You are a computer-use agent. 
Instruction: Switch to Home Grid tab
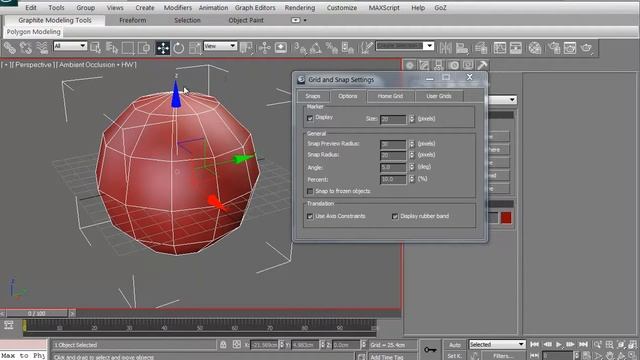(x=390, y=96)
